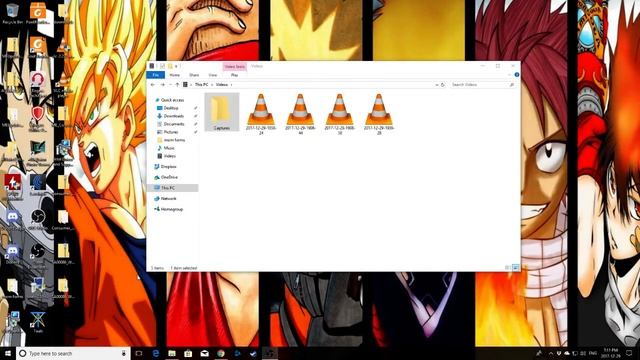Expand the address bar history dropdown
This screenshot has height=360, width=640.
coord(437,84)
